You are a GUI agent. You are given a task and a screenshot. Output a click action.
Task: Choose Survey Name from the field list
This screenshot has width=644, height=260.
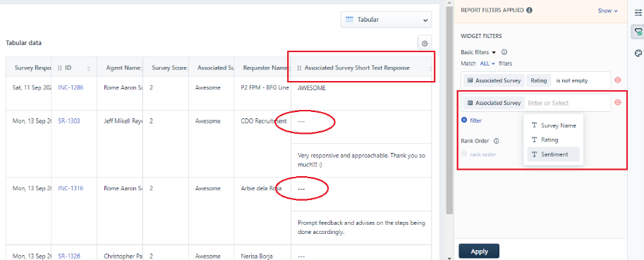554,125
